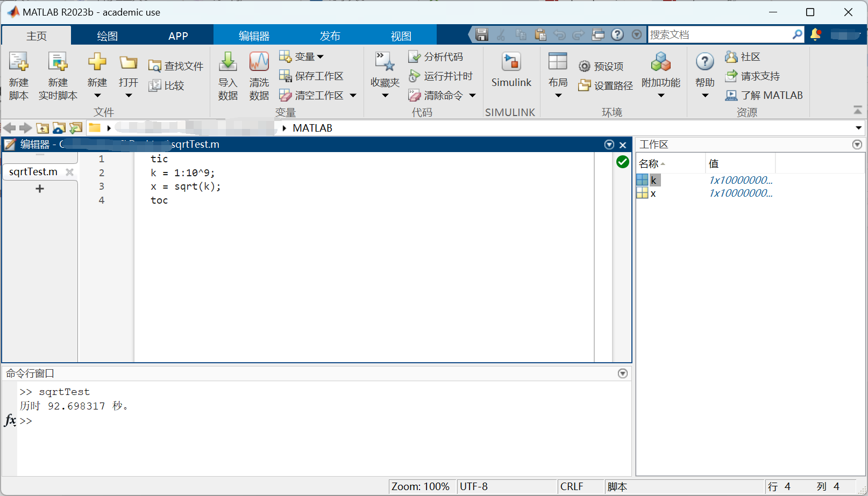Viewport: 868px width, 496px height.
Task: Switch to the APP tab
Action: (x=178, y=36)
